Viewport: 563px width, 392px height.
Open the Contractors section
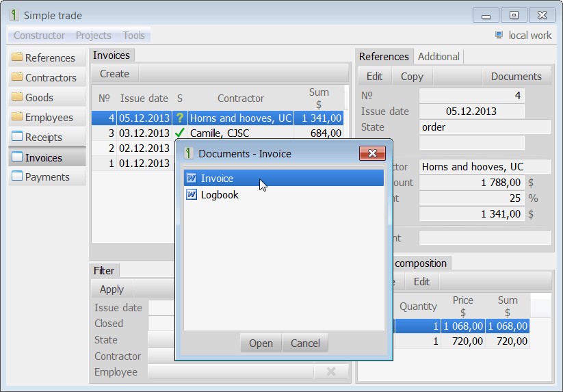click(47, 77)
